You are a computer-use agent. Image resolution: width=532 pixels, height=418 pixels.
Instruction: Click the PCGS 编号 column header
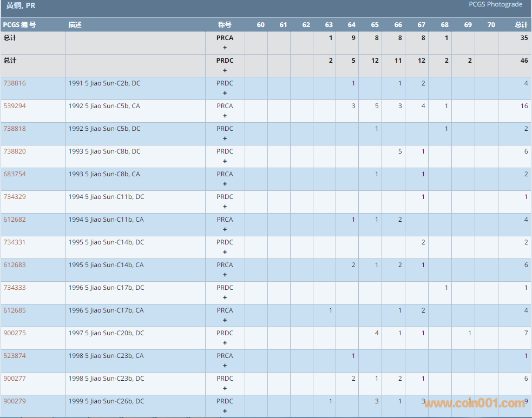click(19, 25)
